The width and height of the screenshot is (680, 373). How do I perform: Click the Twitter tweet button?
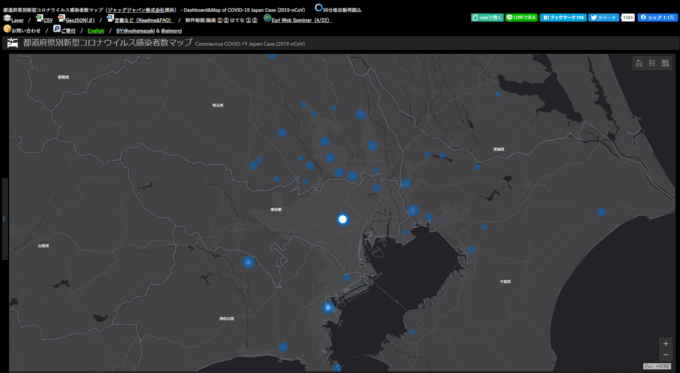[604, 17]
